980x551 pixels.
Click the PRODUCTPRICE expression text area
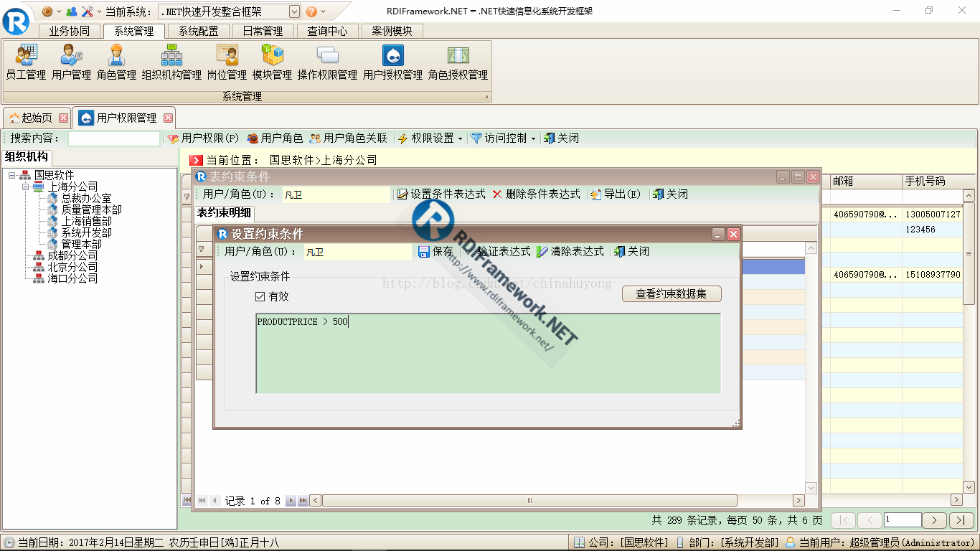(x=488, y=353)
